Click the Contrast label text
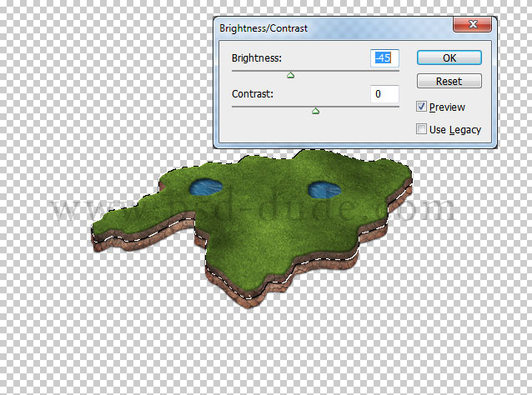Viewport: 532px width, 395px height. click(253, 94)
